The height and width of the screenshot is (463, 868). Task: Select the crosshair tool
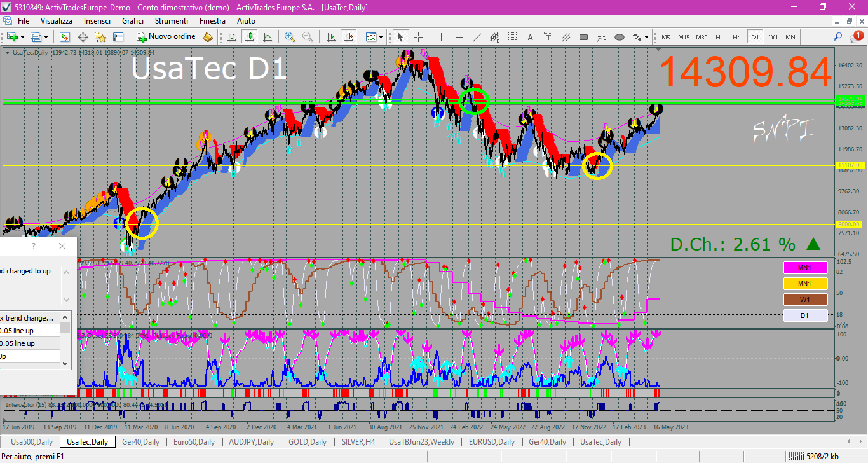419,37
